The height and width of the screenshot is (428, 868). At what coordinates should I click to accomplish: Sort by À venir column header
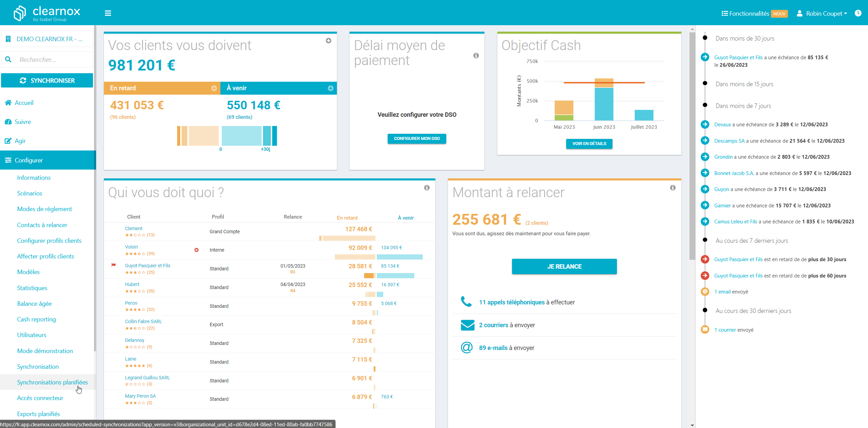click(x=406, y=218)
